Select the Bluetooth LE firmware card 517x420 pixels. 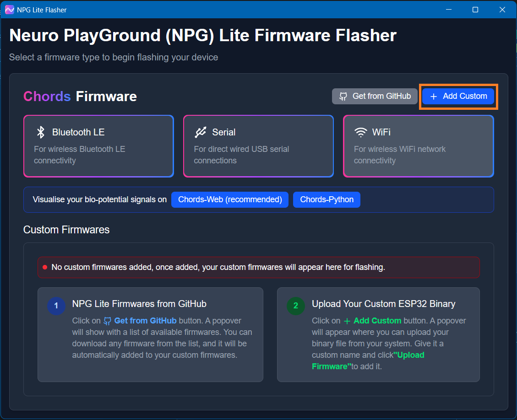98,146
